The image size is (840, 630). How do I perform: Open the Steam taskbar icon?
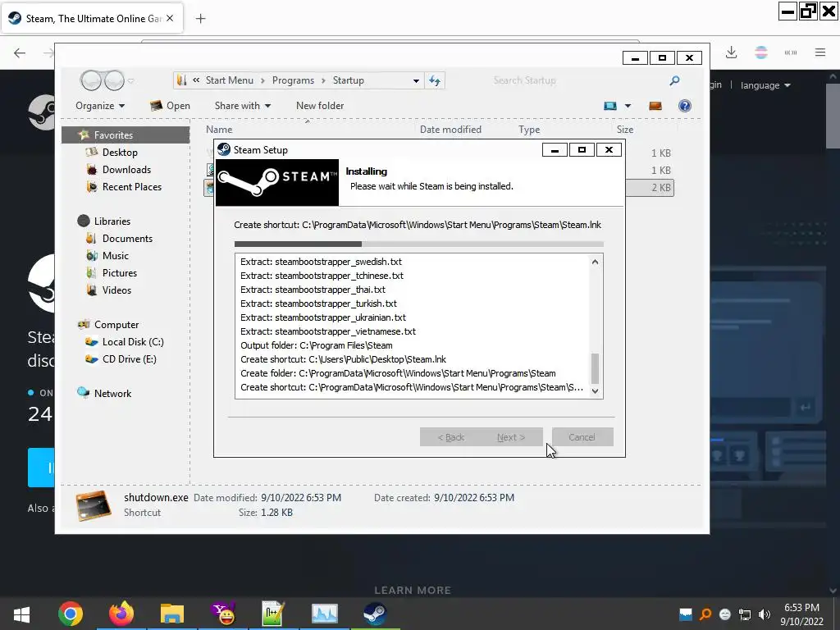tap(375, 614)
